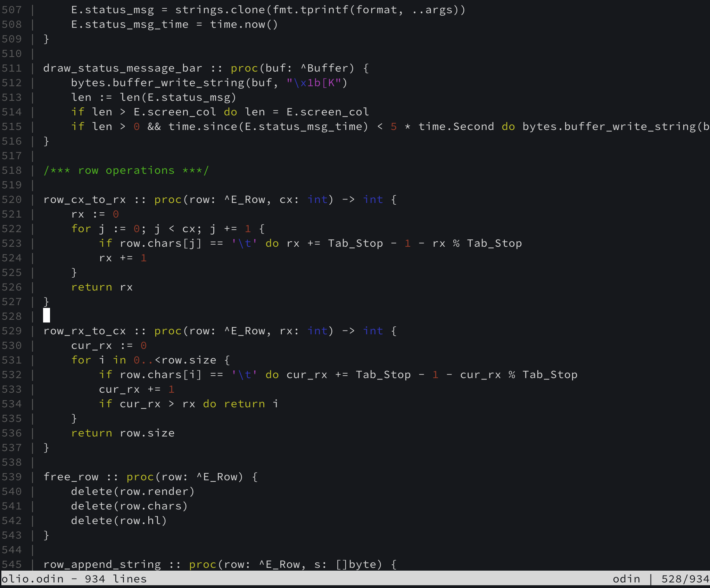
Task: Click the "\x1b[K" string literal
Action: pos(314,83)
